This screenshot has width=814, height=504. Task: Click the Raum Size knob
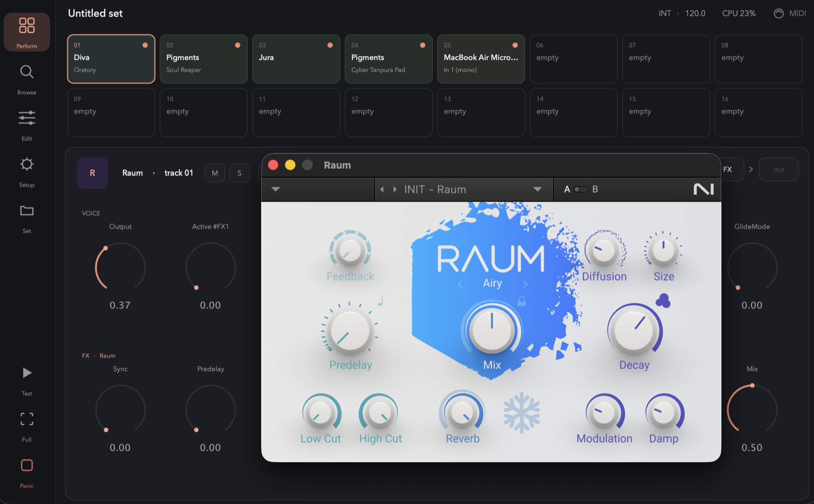663,250
